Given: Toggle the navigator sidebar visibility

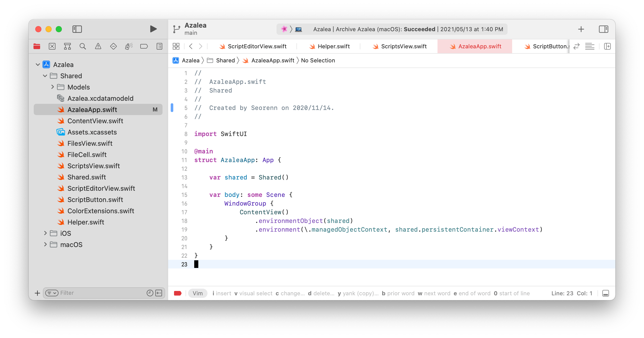Looking at the screenshot, I should [77, 29].
